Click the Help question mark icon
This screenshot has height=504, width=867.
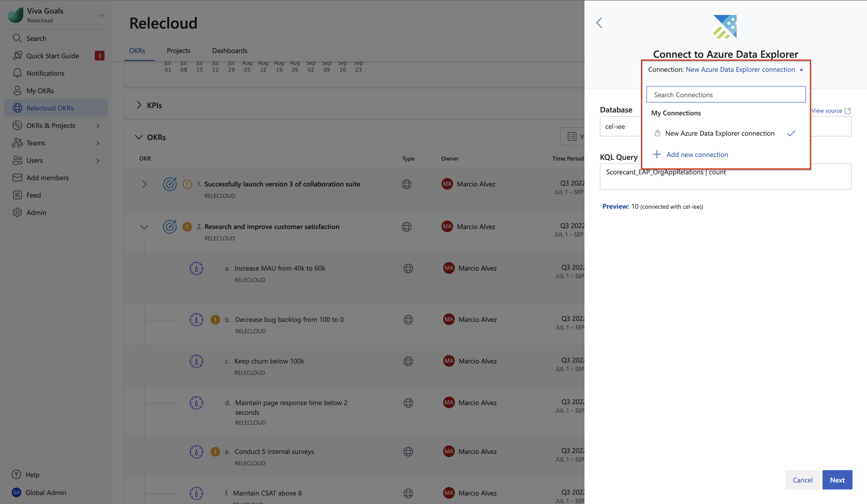coord(16,474)
